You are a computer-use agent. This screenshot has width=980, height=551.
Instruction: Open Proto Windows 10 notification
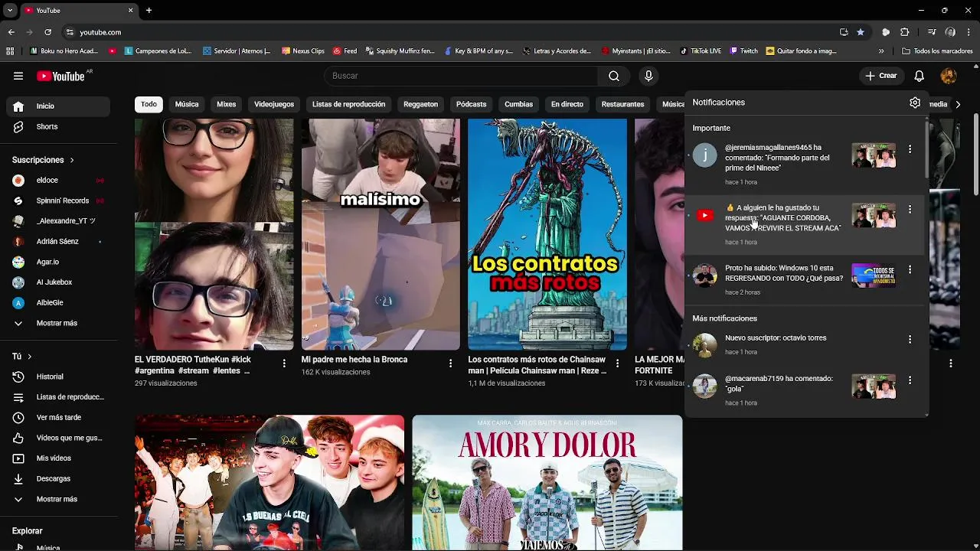(x=805, y=279)
